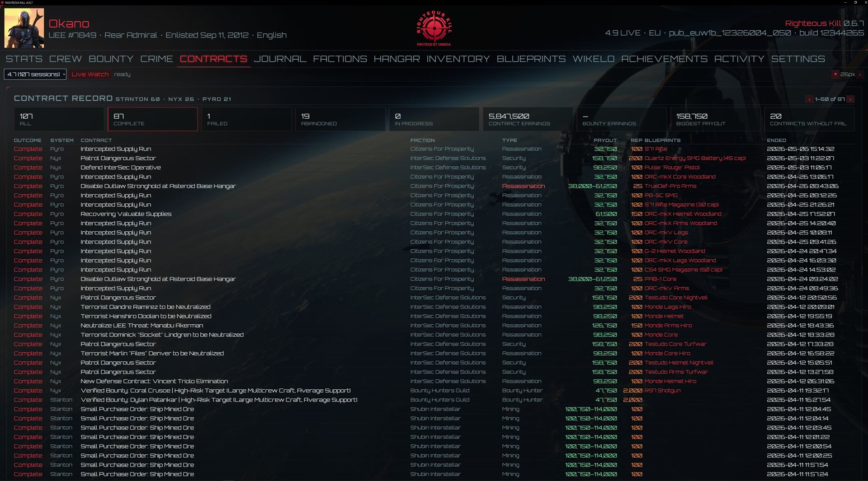The image size is (868, 481).
Task: Go to next page of contracts
Action: tap(850, 99)
